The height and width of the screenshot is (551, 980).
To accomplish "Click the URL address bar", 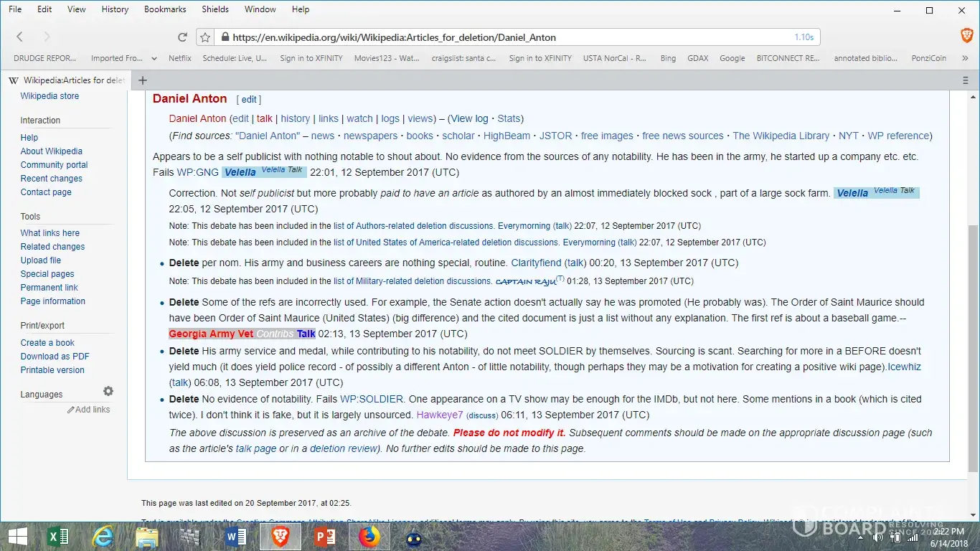I will 502,37.
